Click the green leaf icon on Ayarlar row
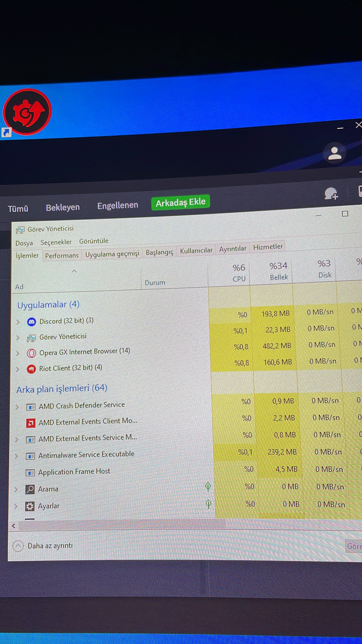The image size is (362, 644). point(208,504)
